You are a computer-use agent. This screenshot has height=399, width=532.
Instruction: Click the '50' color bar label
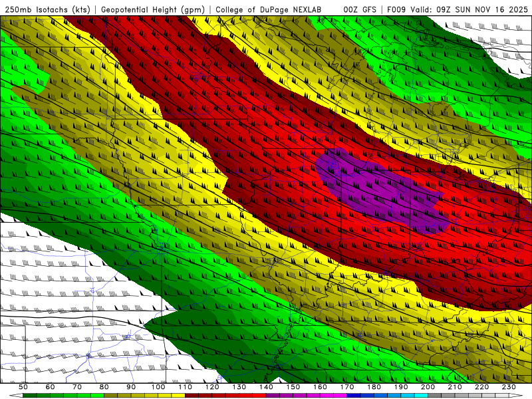(x=23, y=387)
